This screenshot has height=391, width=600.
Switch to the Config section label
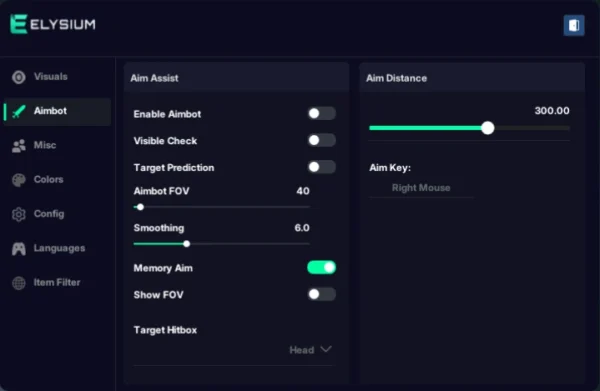coord(49,213)
